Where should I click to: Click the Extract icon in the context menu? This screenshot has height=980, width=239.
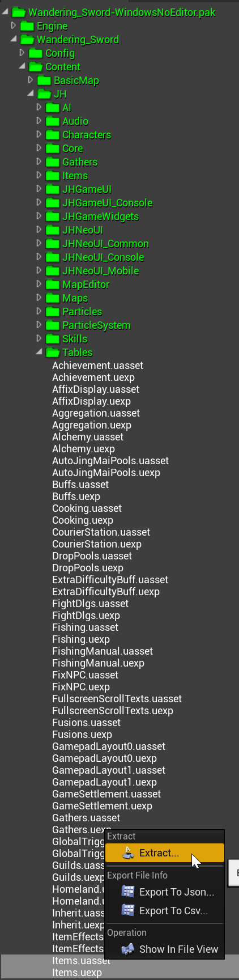coord(129,852)
